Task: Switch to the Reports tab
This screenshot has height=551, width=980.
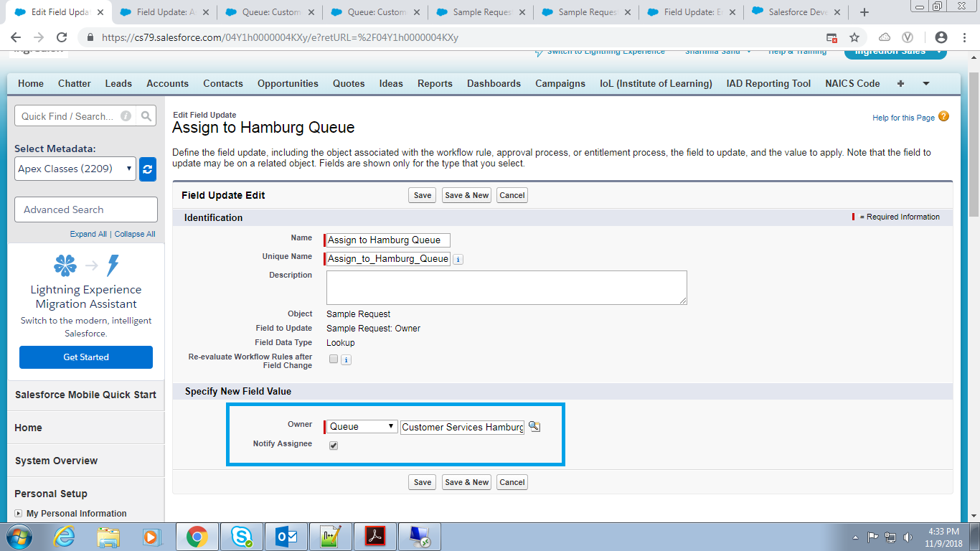Action: (x=435, y=84)
